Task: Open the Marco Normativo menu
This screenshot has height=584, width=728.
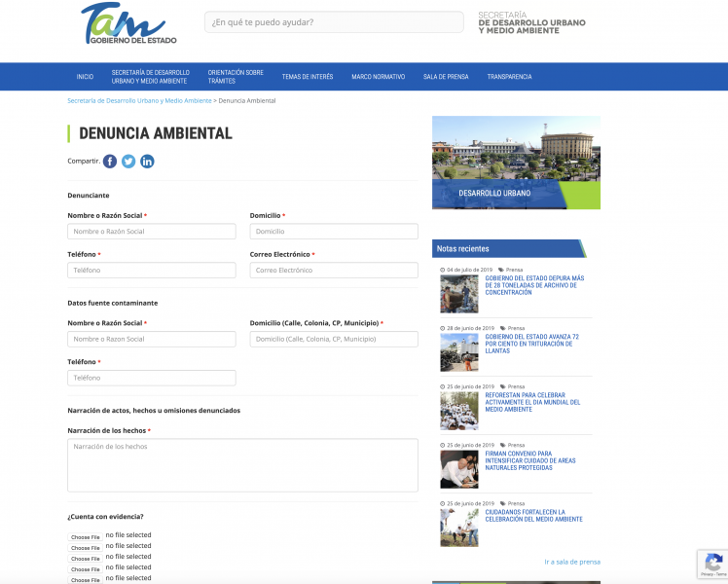Action: coord(378,77)
